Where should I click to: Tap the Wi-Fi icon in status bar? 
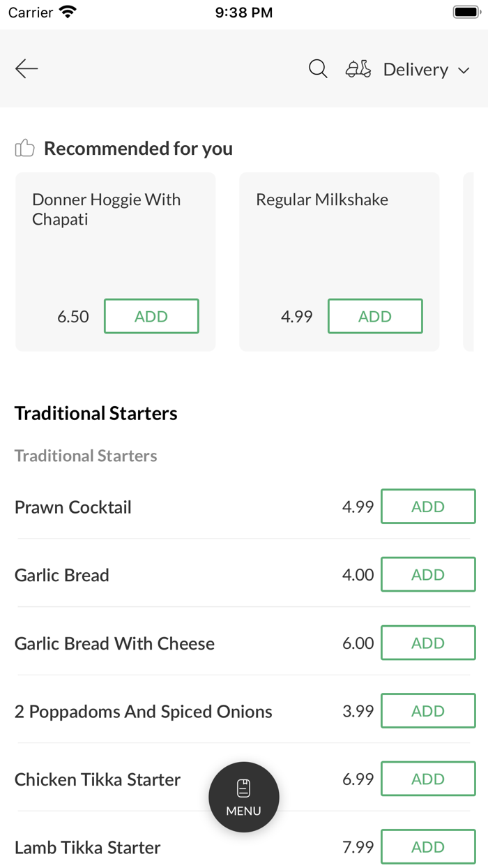click(x=68, y=12)
